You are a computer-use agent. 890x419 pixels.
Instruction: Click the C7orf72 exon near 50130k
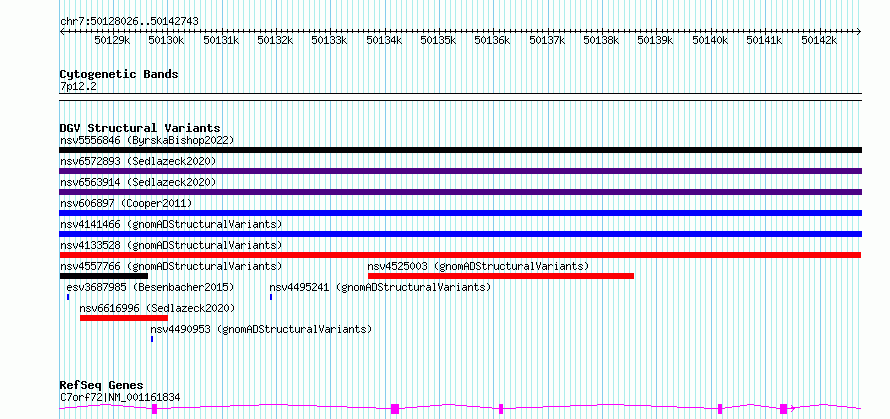pos(154,409)
